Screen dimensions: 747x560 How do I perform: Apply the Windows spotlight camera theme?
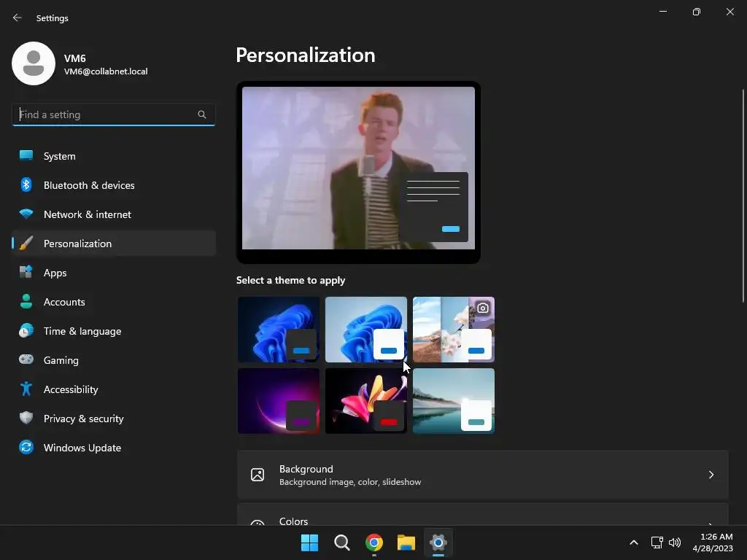[x=454, y=330]
